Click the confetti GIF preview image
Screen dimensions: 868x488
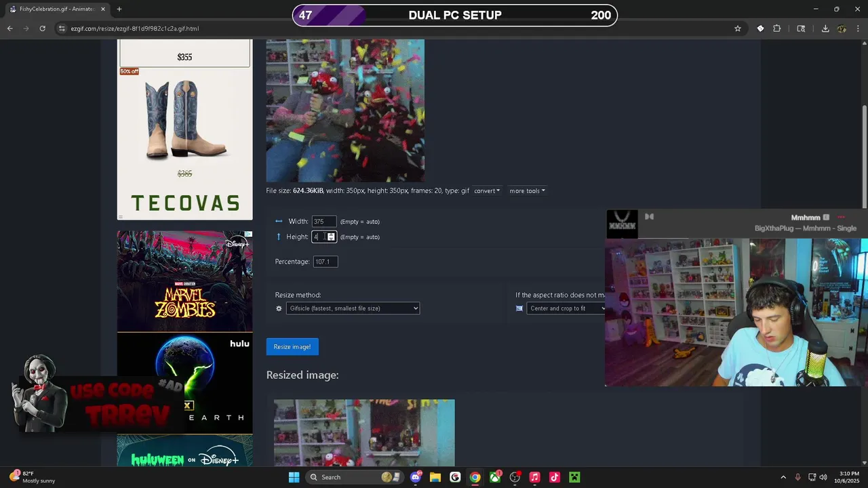click(345, 110)
